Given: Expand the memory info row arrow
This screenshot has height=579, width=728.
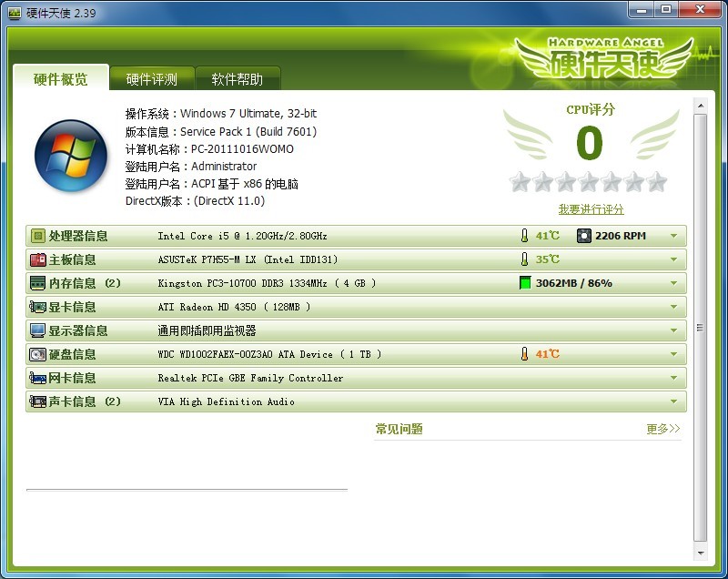Looking at the screenshot, I should pos(673,283).
